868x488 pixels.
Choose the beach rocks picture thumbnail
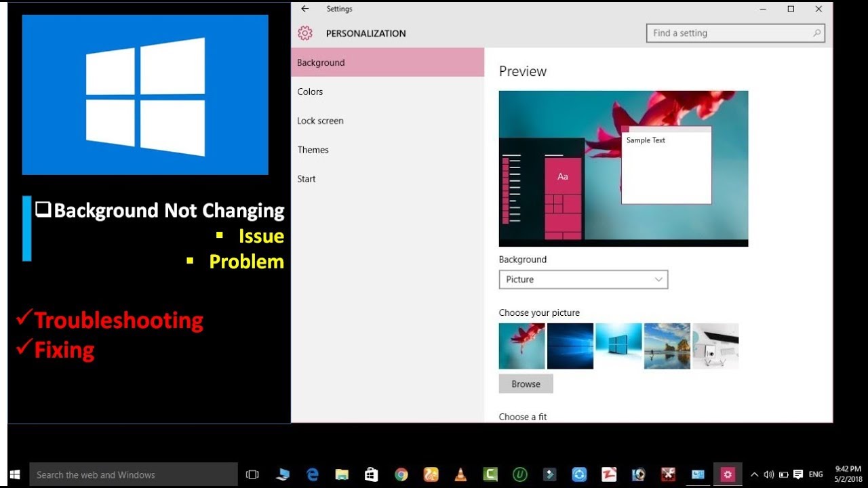[x=667, y=346]
